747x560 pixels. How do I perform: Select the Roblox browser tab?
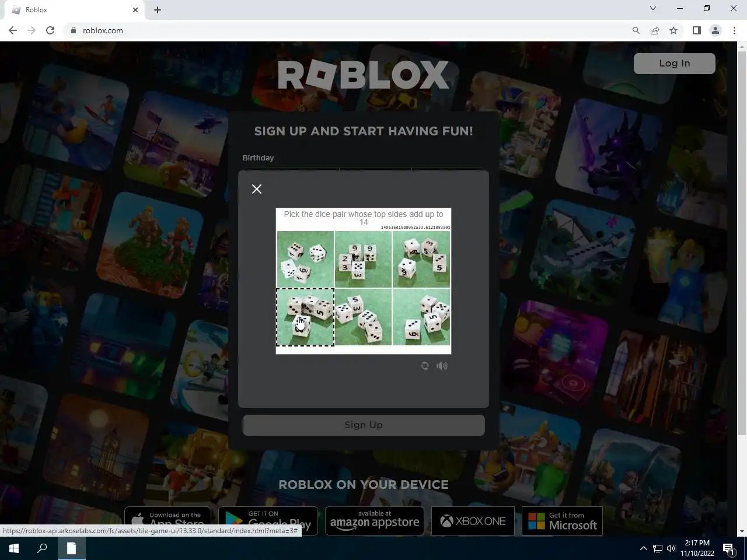pos(74,10)
